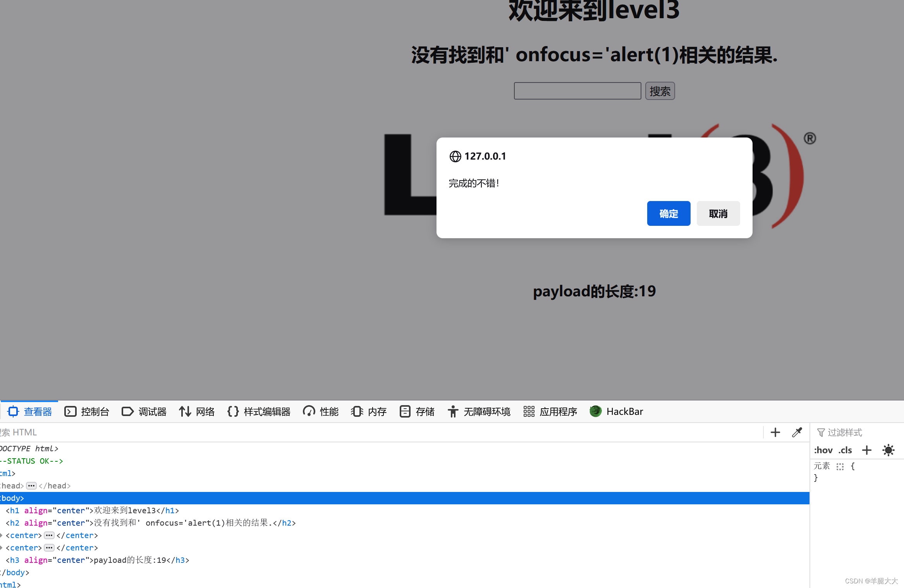The height and width of the screenshot is (588, 904).
Task: Expand the head element ellipsis
Action: [x=31, y=486]
